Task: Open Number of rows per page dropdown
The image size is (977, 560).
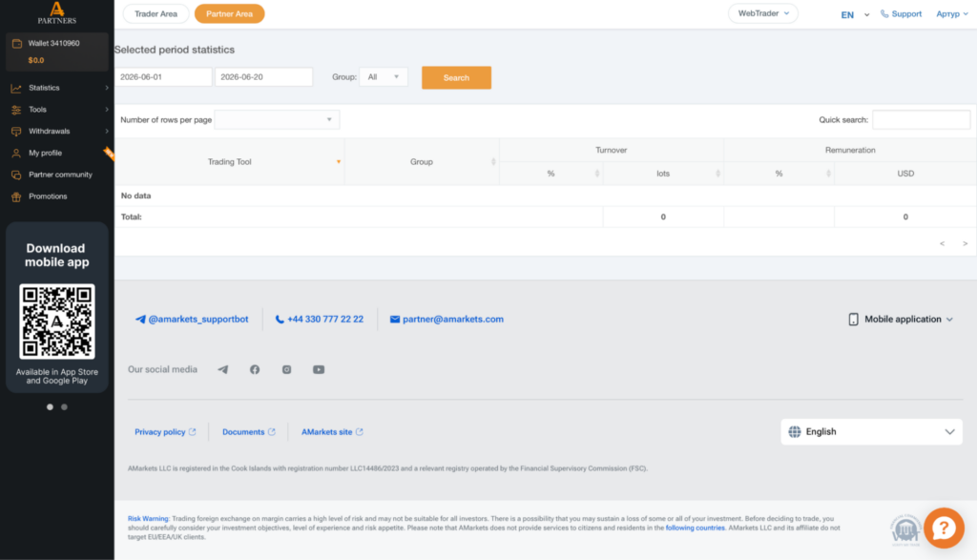Action: [x=277, y=119]
